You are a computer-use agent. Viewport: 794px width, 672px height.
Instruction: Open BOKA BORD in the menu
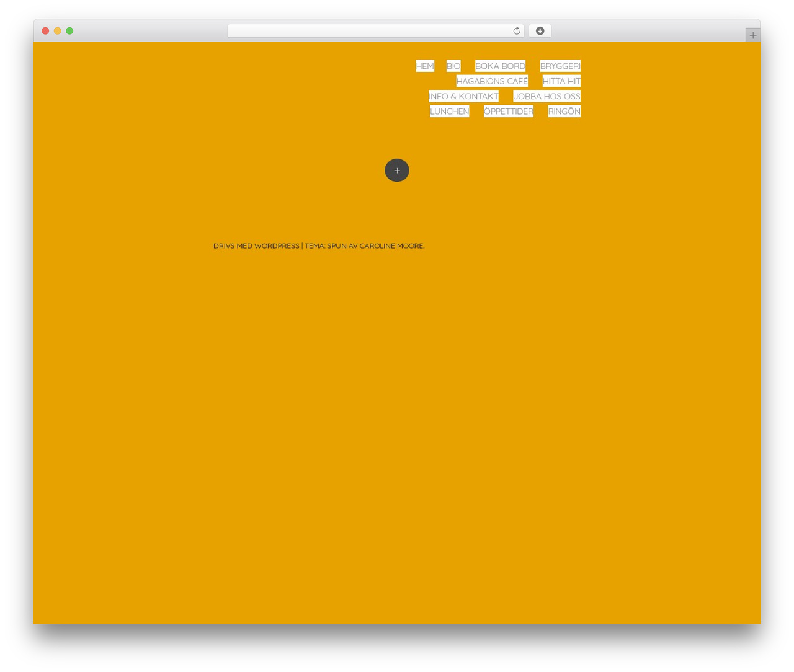tap(500, 66)
